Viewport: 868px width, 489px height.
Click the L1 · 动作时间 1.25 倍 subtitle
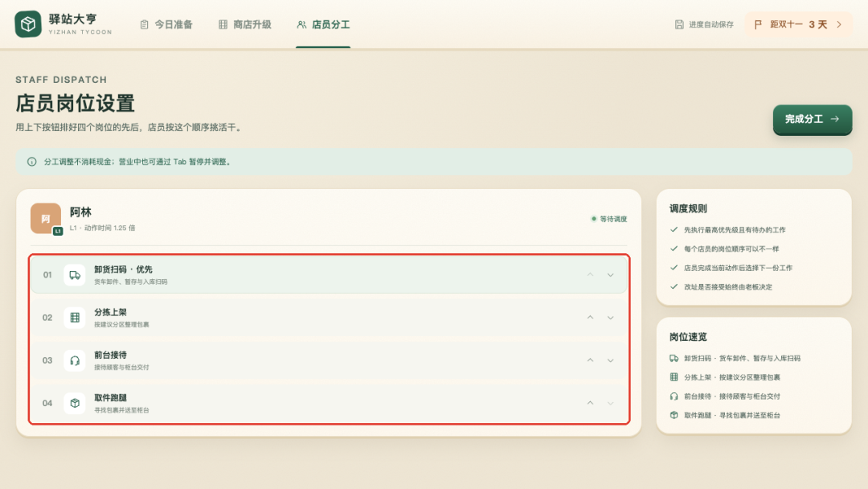point(102,228)
